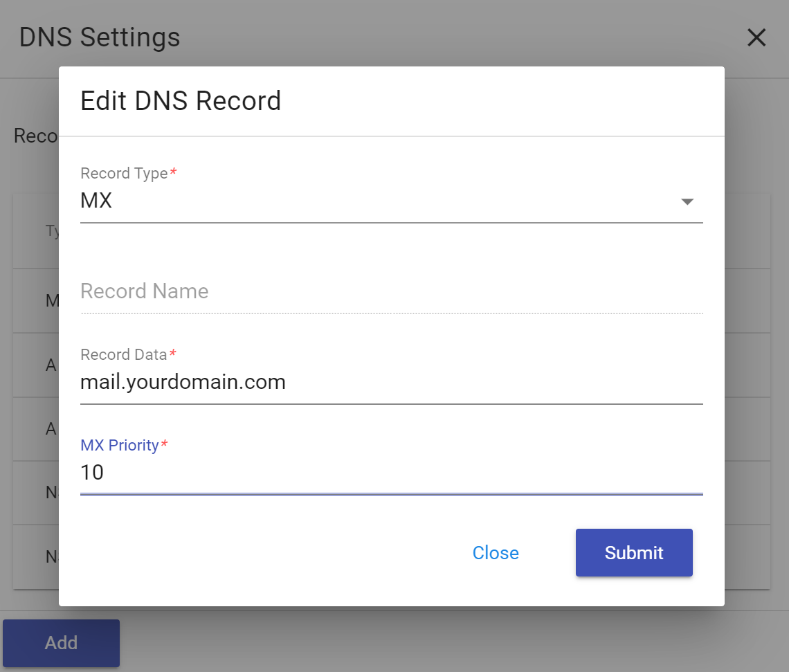
Task: Click the empty Record Name field
Action: click(277, 291)
